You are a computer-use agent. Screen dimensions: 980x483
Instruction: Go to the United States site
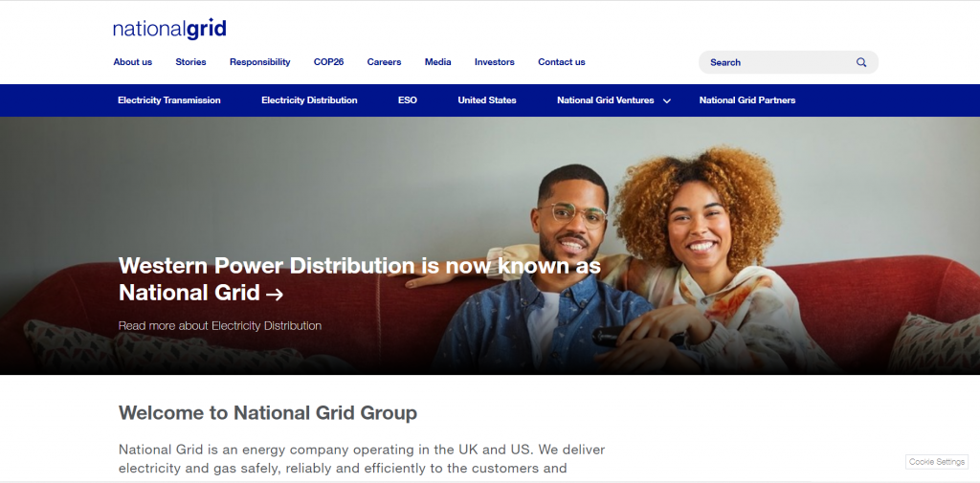[487, 100]
